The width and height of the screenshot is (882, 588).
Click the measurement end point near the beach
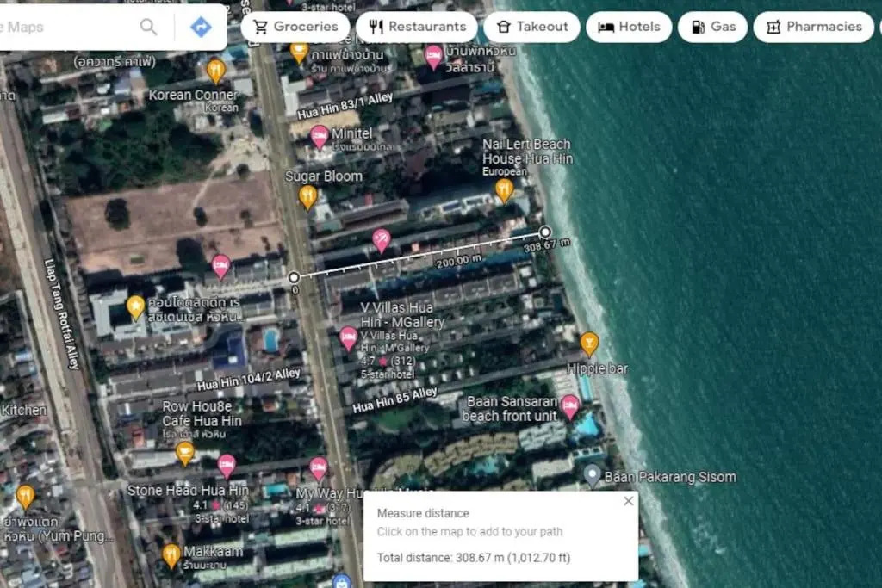pos(545,232)
